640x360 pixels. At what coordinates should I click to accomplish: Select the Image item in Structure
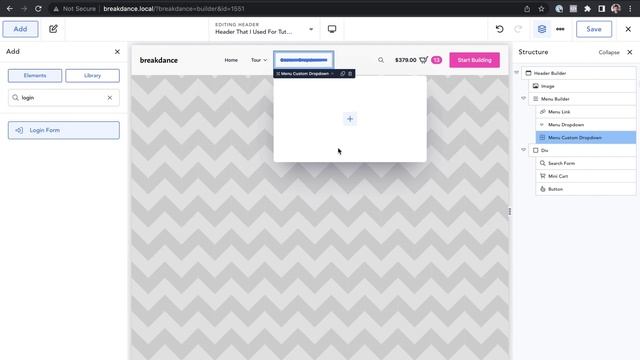pyautogui.click(x=582, y=86)
